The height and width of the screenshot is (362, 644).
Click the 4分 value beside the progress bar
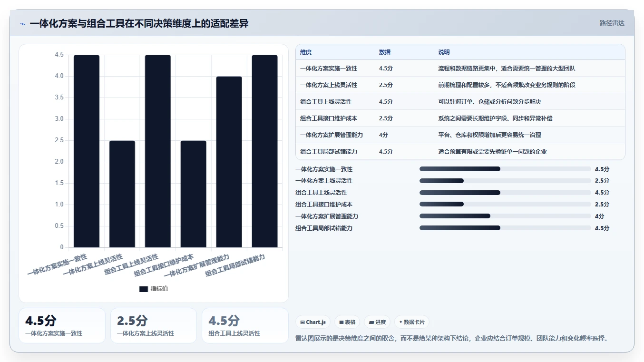pyautogui.click(x=599, y=216)
